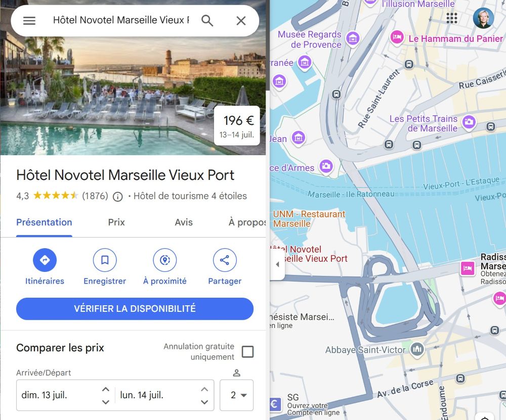The image size is (506, 420).
Task: Click bus stop icon on Rue Saint-Laurent top
Action: [409, 64]
